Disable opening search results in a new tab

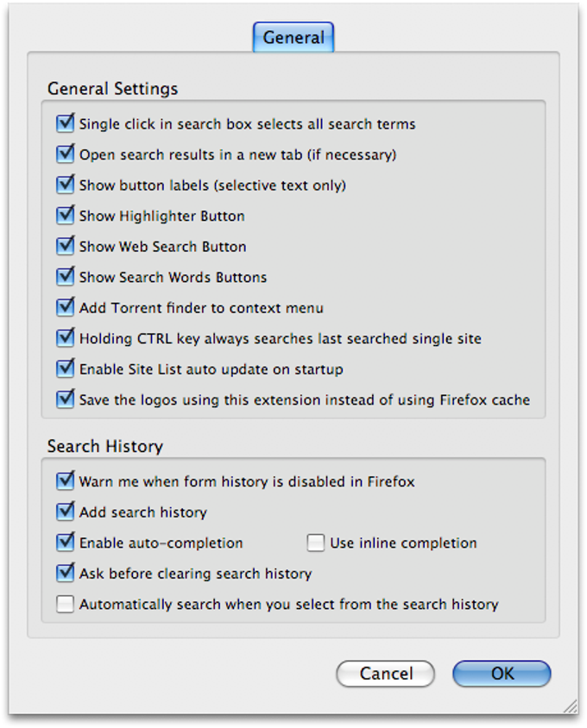click(x=65, y=154)
